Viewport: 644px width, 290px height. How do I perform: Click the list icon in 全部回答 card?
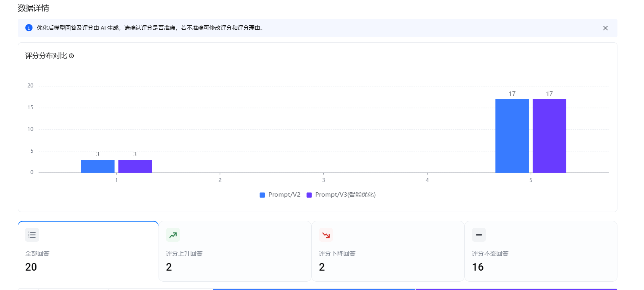click(x=32, y=235)
